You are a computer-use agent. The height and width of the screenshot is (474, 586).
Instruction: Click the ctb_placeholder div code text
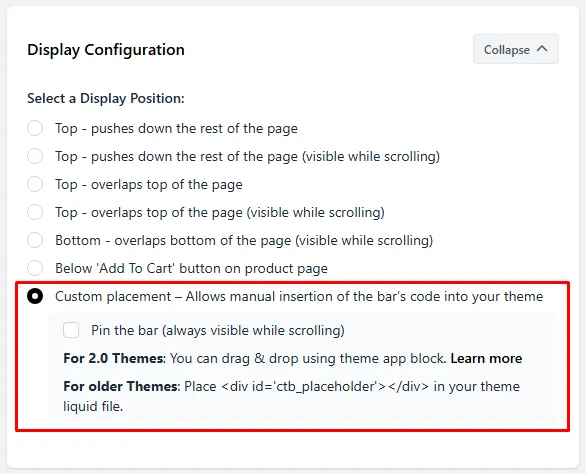pyautogui.click(x=325, y=386)
